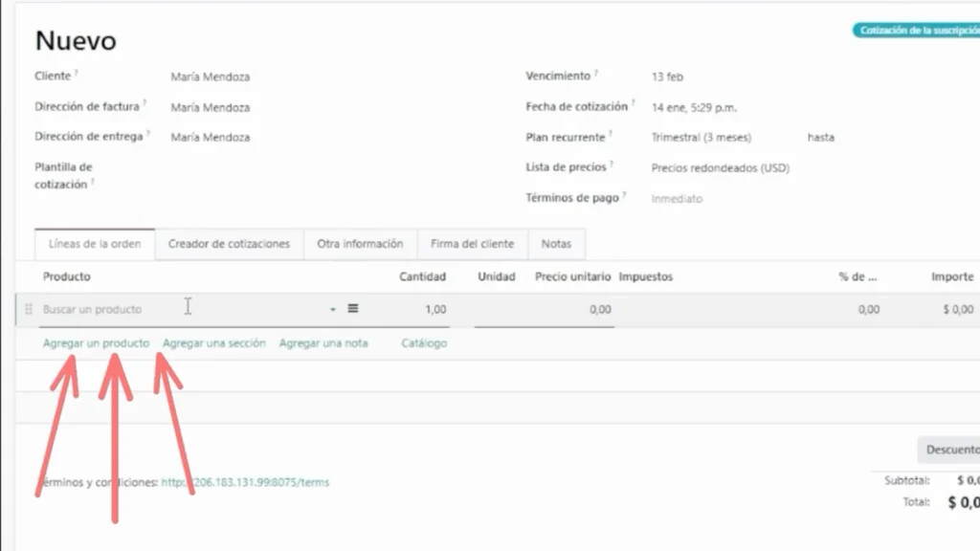Click the help icon beside Lista de precios
Viewport: 980px width, 551px height.
tap(612, 165)
